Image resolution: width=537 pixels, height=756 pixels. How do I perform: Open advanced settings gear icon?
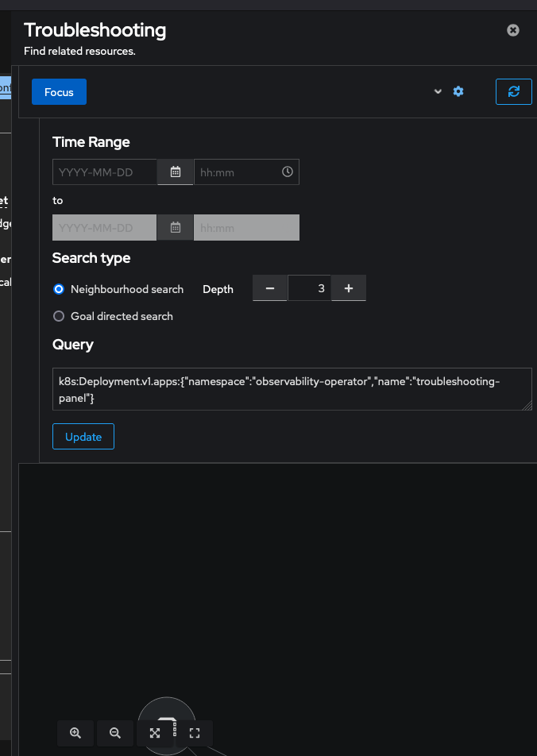[458, 92]
